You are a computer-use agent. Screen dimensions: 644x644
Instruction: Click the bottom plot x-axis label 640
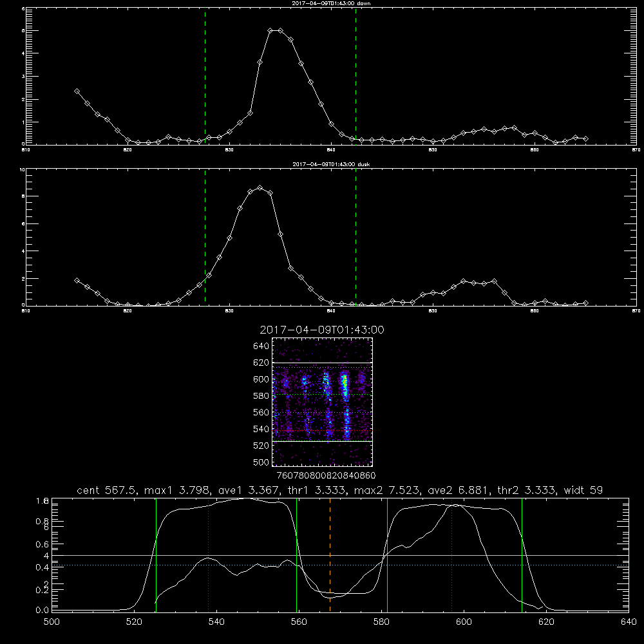click(x=629, y=621)
